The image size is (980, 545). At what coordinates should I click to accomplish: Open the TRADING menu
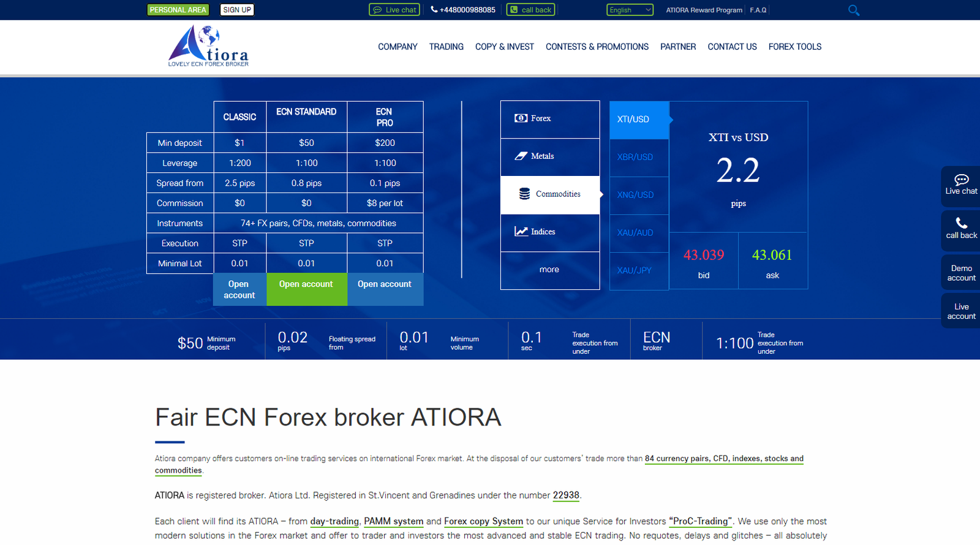447,47
